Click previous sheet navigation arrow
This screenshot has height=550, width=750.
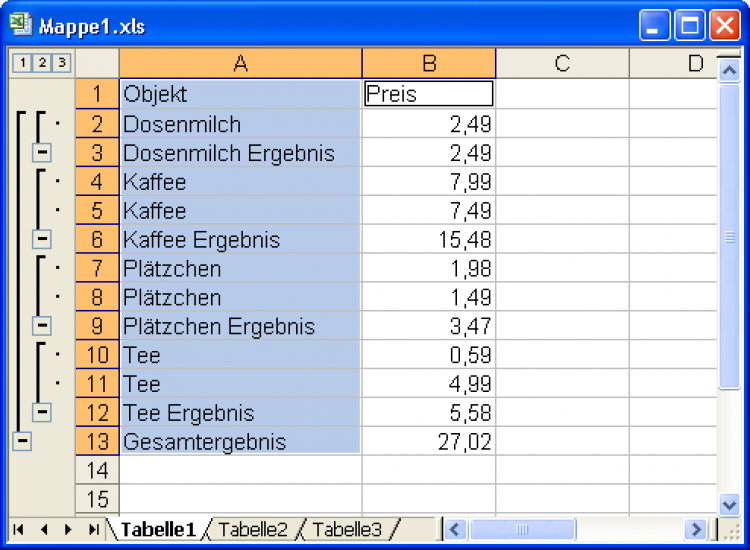point(43,529)
